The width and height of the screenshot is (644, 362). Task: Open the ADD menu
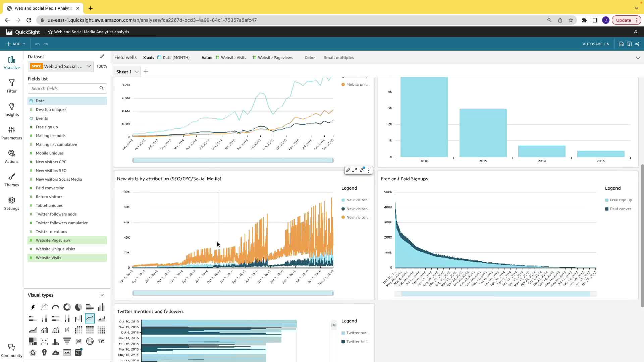click(x=16, y=44)
